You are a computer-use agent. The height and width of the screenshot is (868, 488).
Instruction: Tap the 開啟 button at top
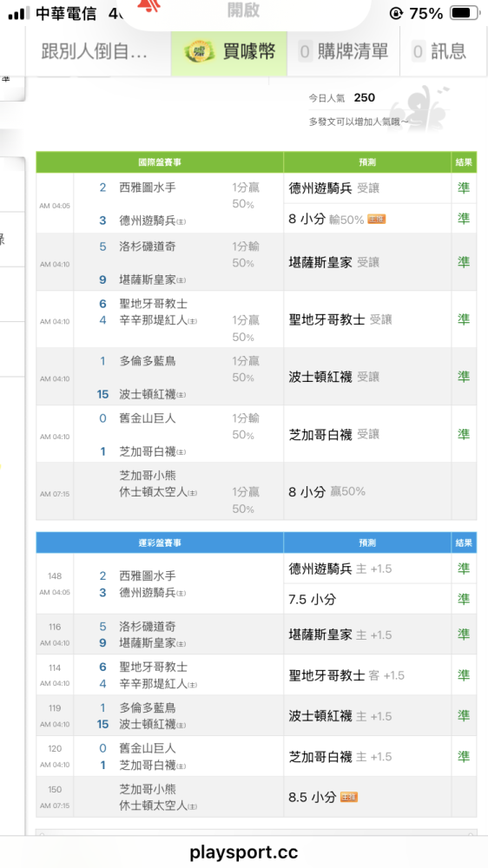coord(243,10)
